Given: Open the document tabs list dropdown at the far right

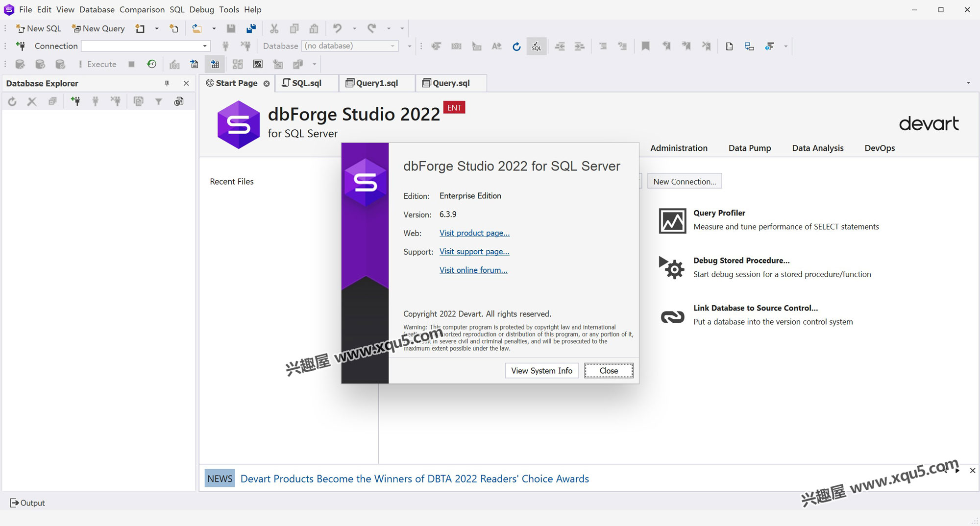Looking at the screenshot, I should pyautogui.click(x=968, y=83).
